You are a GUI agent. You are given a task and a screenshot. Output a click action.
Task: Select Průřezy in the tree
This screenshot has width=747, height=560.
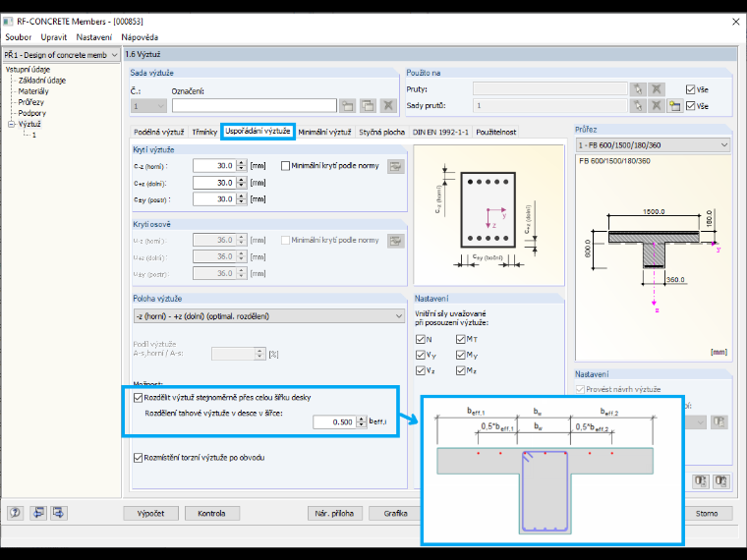tap(31, 102)
